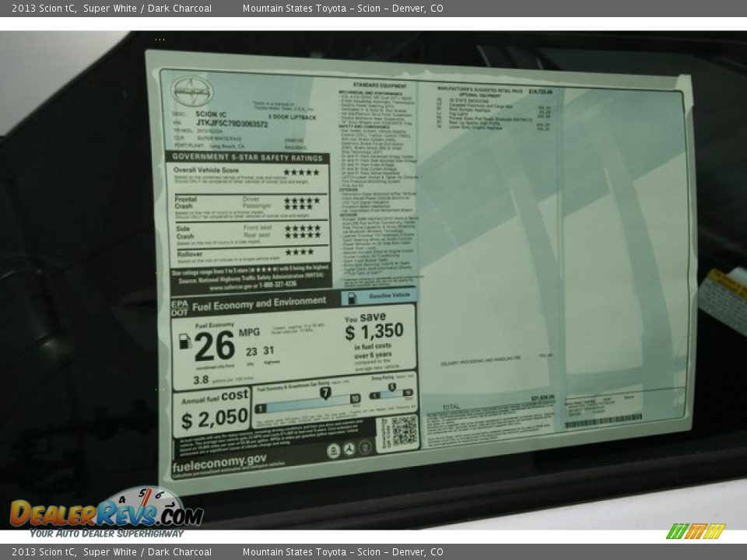This screenshot has width=747, height=560.
Task: Click the agency seals near fueleconomy.gov
Action: click(x=349, y=450)
